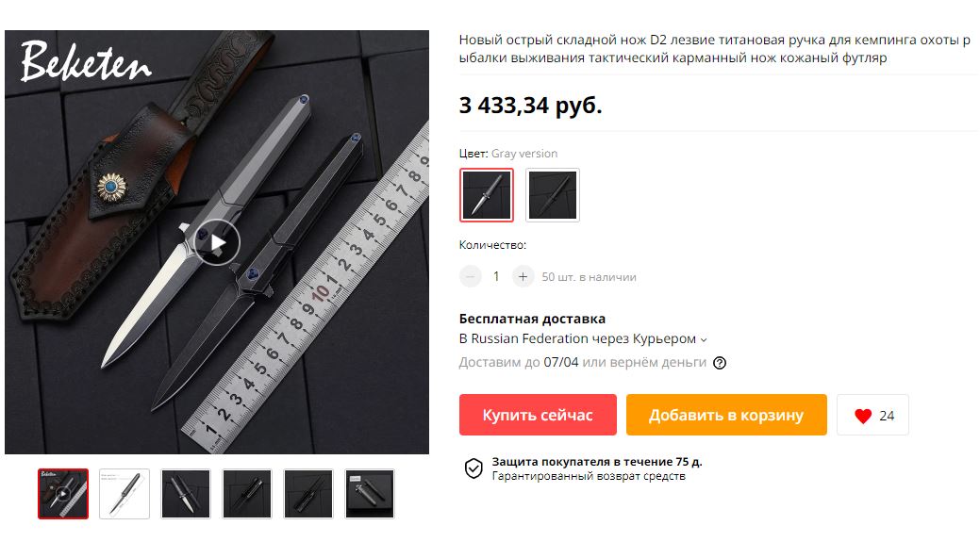Expand the courier delivery dropdown

pyautogui.click(x=703, y=339)
